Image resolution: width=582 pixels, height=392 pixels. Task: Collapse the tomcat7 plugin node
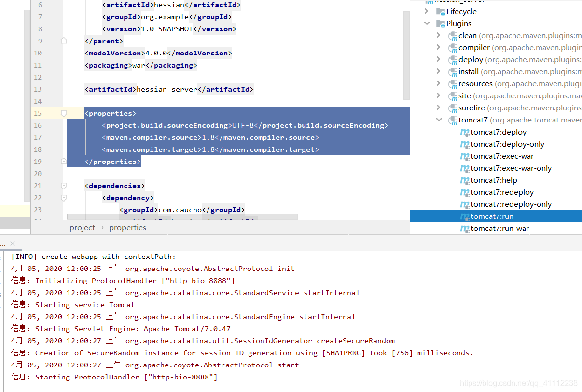(x=438, y=120)
